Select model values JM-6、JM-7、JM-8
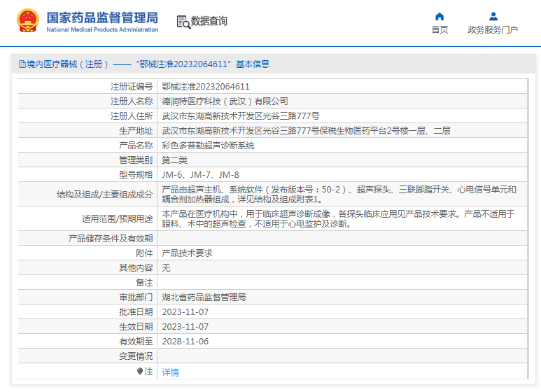The image size is (541, 392). (200, 175)
